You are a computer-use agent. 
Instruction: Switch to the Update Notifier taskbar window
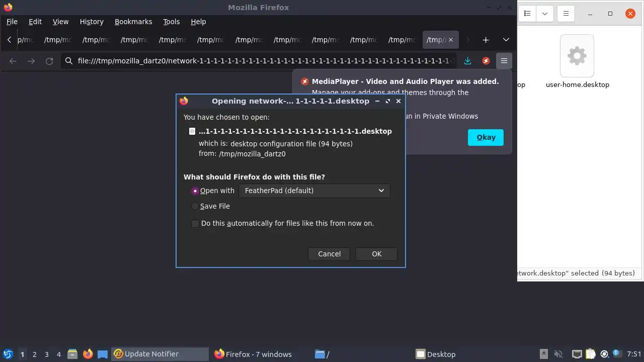[x=160, y=354]
